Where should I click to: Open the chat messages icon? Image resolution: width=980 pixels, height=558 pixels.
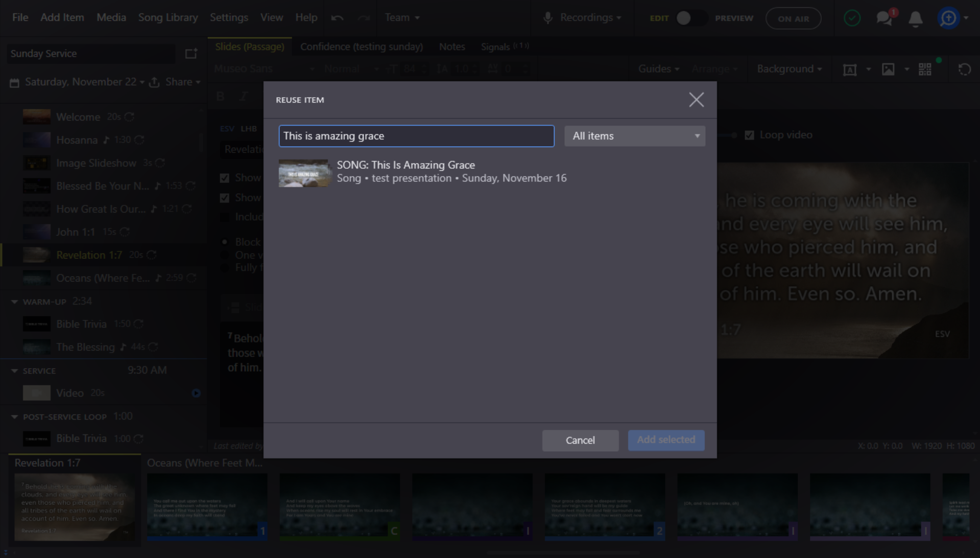[884, 18]
